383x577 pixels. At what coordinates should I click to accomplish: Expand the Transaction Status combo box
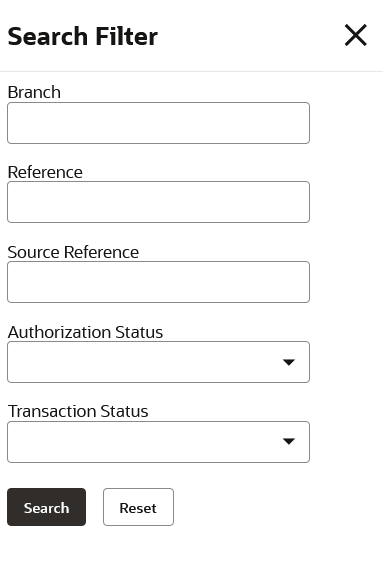(159, 442)
